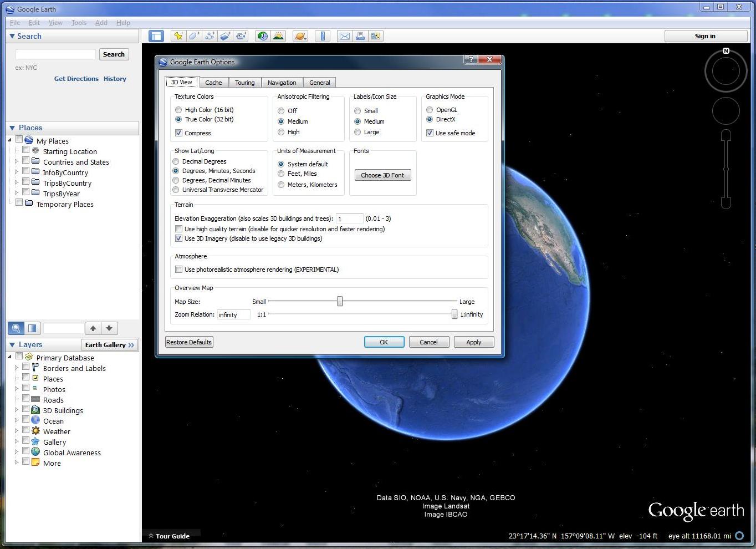Image resolution: width=756 pixels, height=549 pixels.
Task: Add a path from toolbar
Action: (210, 36)
